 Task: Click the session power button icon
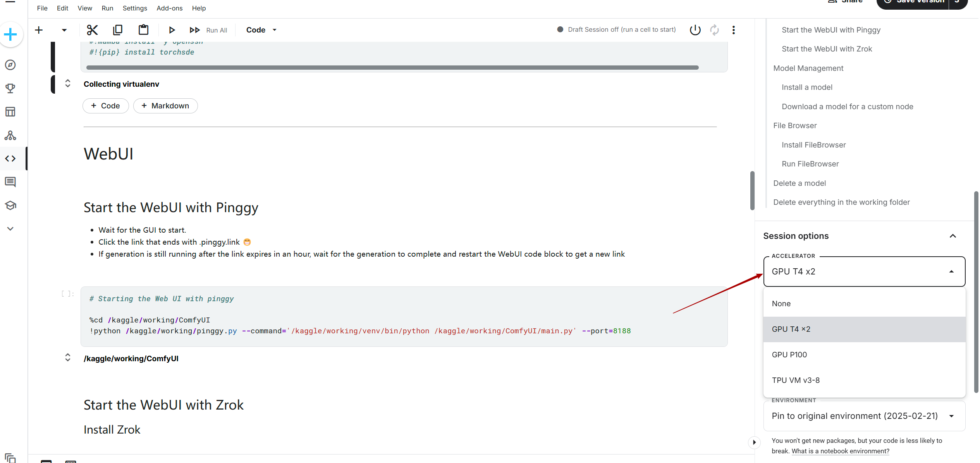point(695,30)
